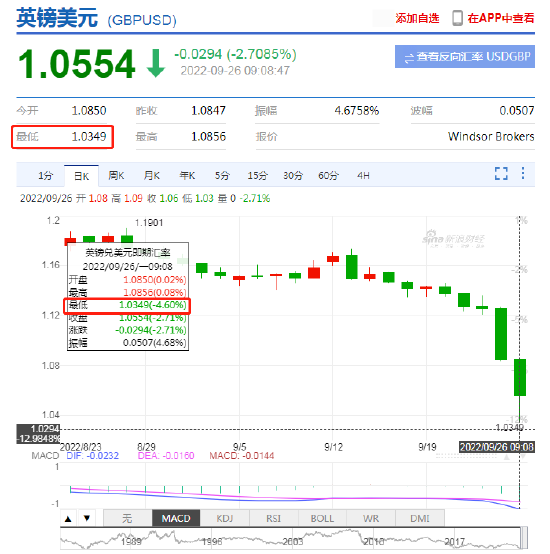Image resolution: width=550 pixels, height=554 pixels.
Task: Click the tooltip 涨跌 row -0.0294(-2.71%)
Action: coord(127,330)
